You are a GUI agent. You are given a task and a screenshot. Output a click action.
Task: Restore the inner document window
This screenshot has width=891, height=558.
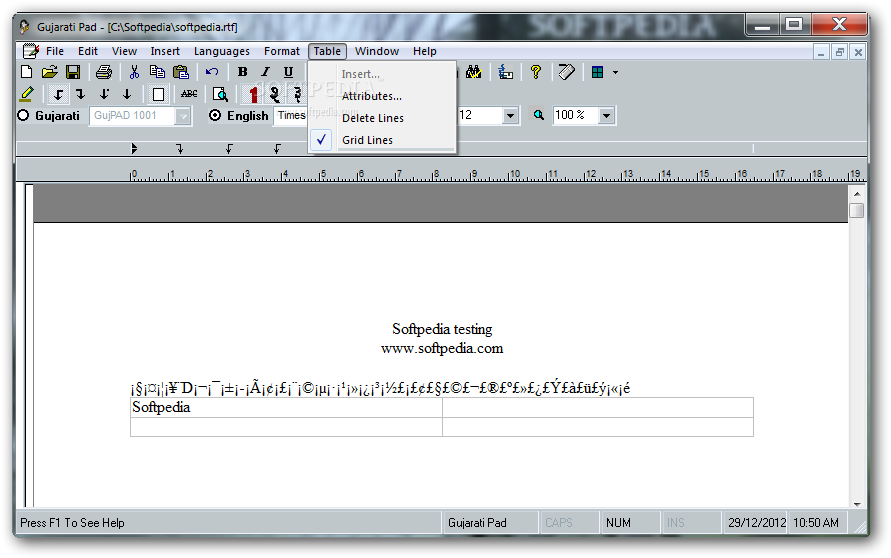coord(839,52)
